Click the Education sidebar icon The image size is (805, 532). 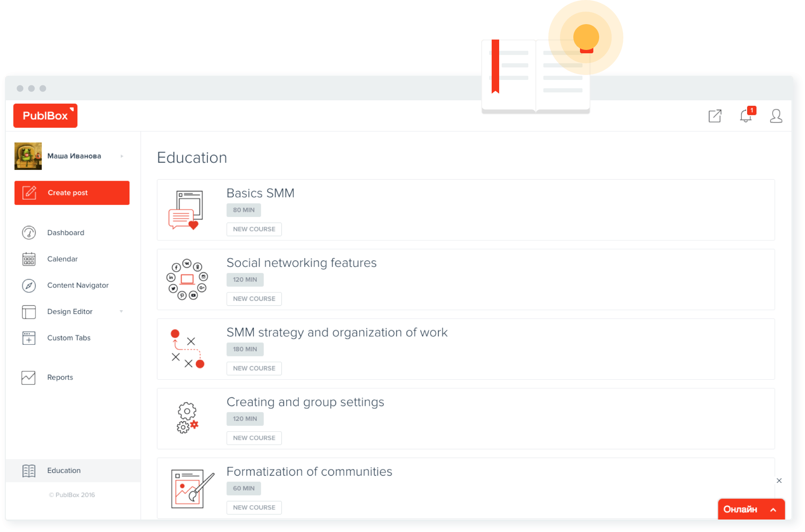[x=28, y=468]
